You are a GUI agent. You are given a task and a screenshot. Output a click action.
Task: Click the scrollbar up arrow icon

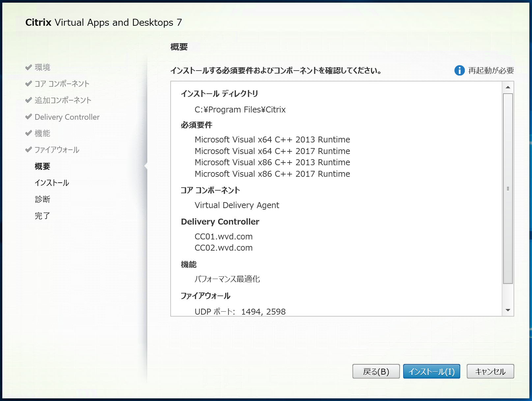pos(508,86)
